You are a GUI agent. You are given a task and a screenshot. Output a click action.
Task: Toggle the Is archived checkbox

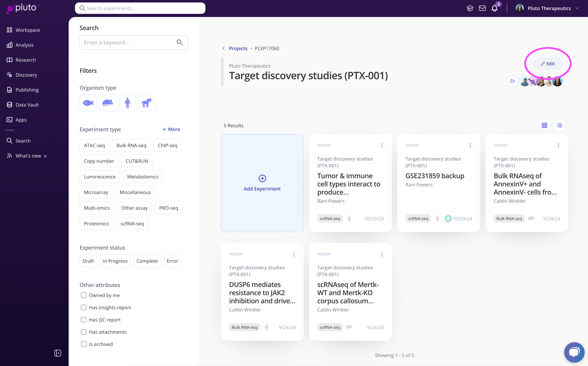pos(83,344)
